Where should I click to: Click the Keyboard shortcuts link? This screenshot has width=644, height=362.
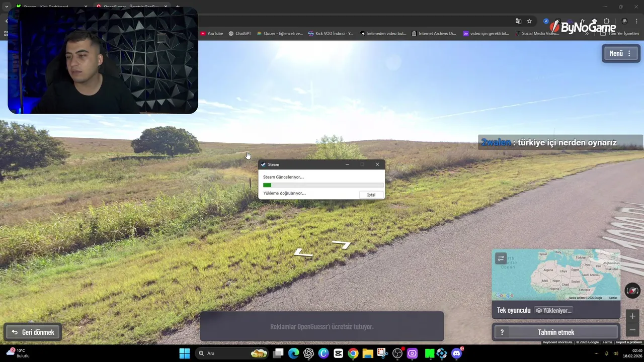click(557, 342)
